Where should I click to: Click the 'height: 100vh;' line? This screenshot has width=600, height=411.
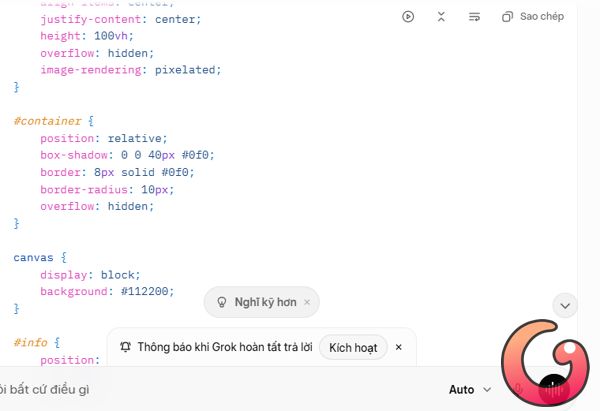(x=87, y=36)
